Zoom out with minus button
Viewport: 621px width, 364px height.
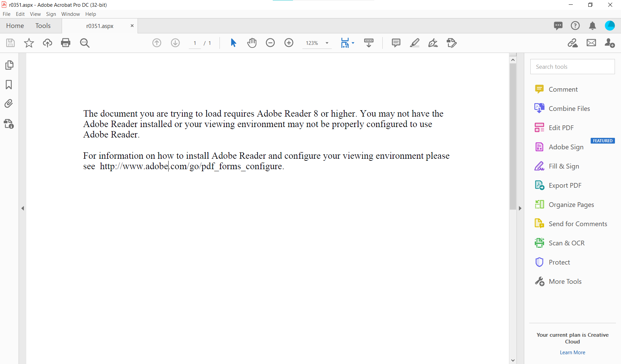pos(270,43)
